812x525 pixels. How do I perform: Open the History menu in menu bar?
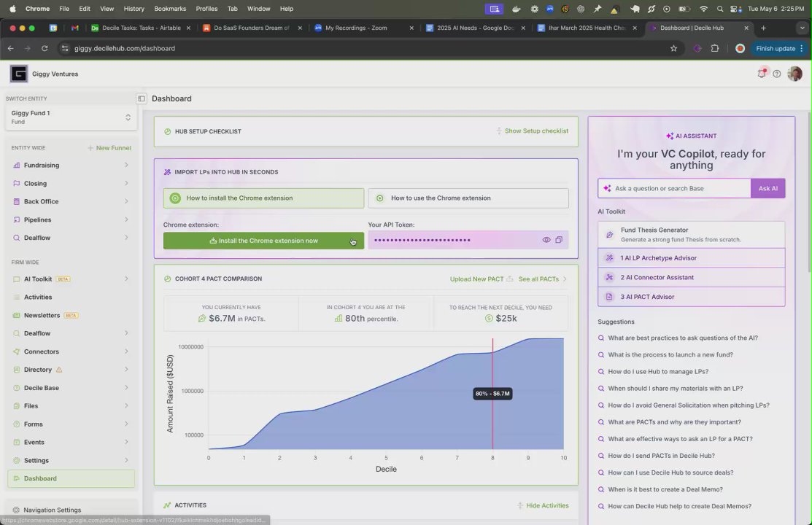click(134, 9)
